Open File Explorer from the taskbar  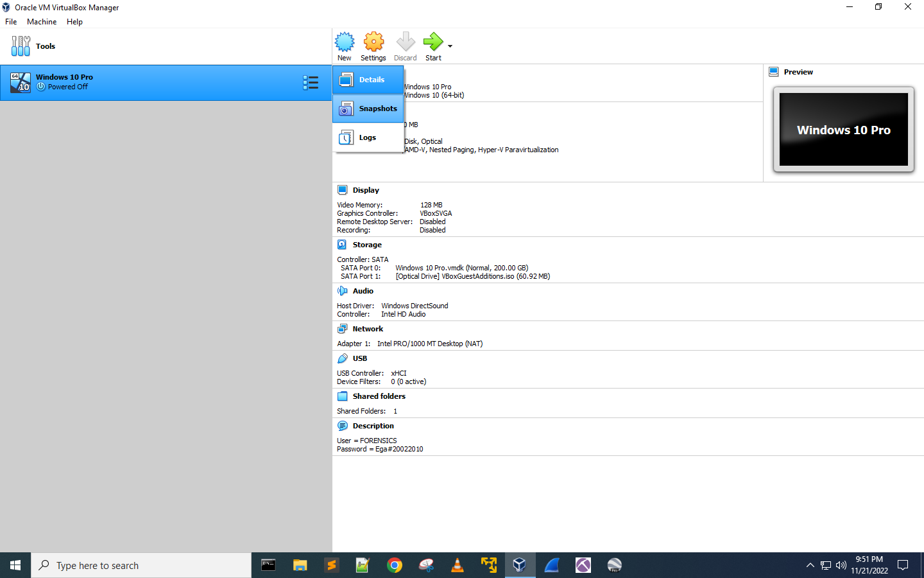coord(300,565)
